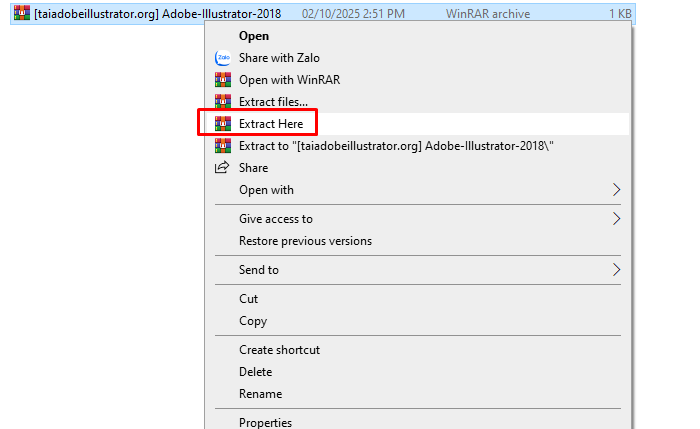Choose Copy from the context menu

(x=253, y=321)
